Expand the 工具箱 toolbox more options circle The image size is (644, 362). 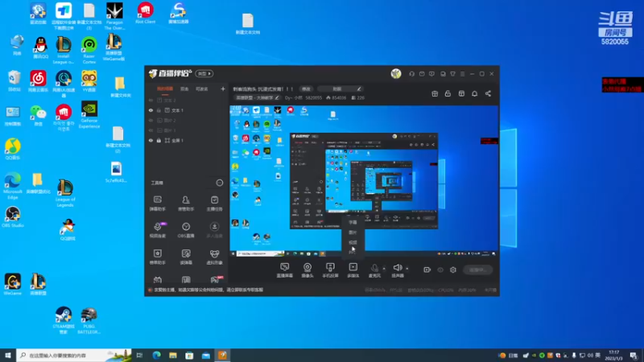(x=219, y=183)
